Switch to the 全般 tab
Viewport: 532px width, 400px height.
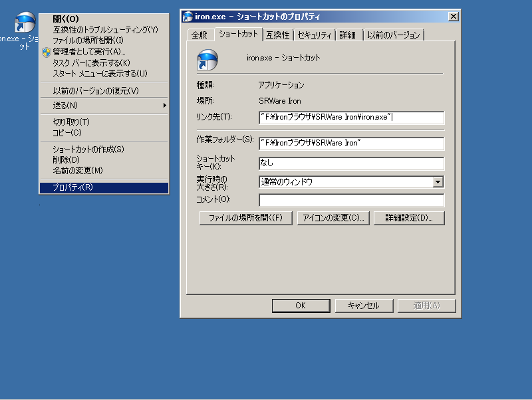(x=199, y=35)
